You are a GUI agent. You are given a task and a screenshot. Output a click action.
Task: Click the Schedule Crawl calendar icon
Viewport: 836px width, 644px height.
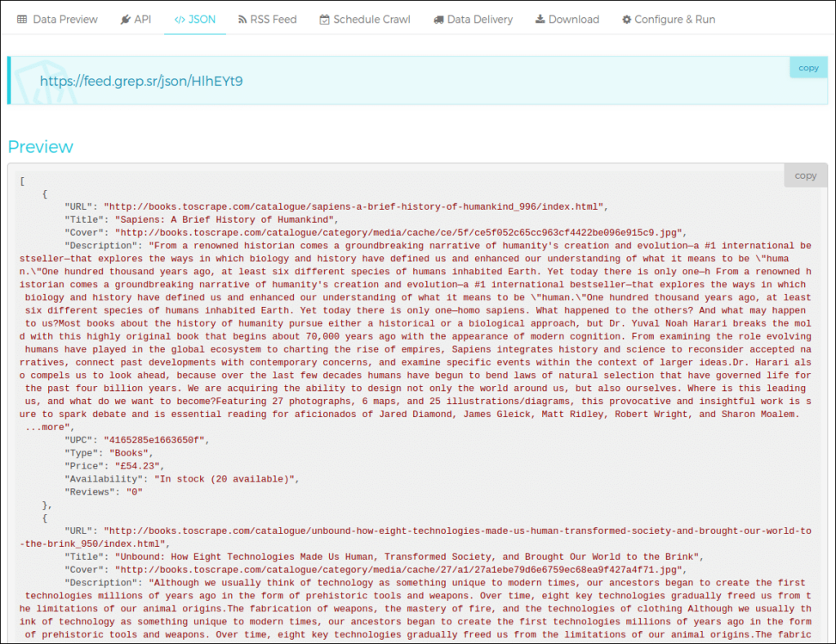tap(324, 20)
